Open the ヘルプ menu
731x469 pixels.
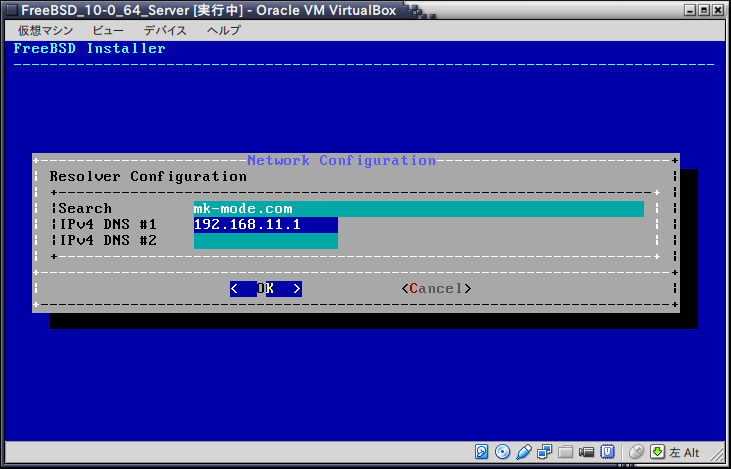click(224, 30)
